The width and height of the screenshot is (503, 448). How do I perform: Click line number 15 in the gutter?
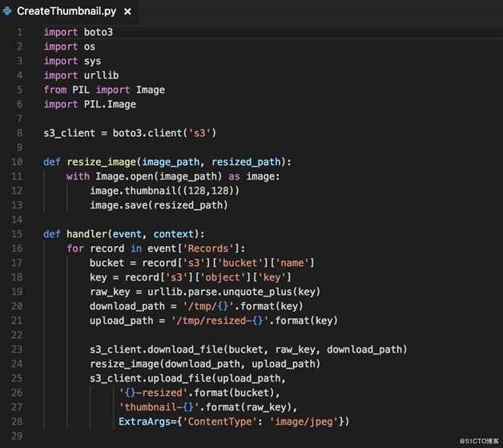[17, 234]
